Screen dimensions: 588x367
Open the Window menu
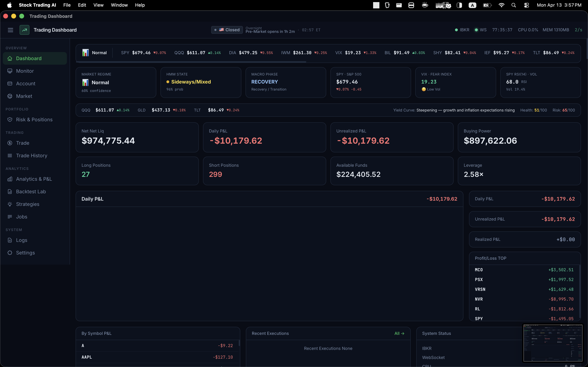pyautogui.click(x=119, y=5)
